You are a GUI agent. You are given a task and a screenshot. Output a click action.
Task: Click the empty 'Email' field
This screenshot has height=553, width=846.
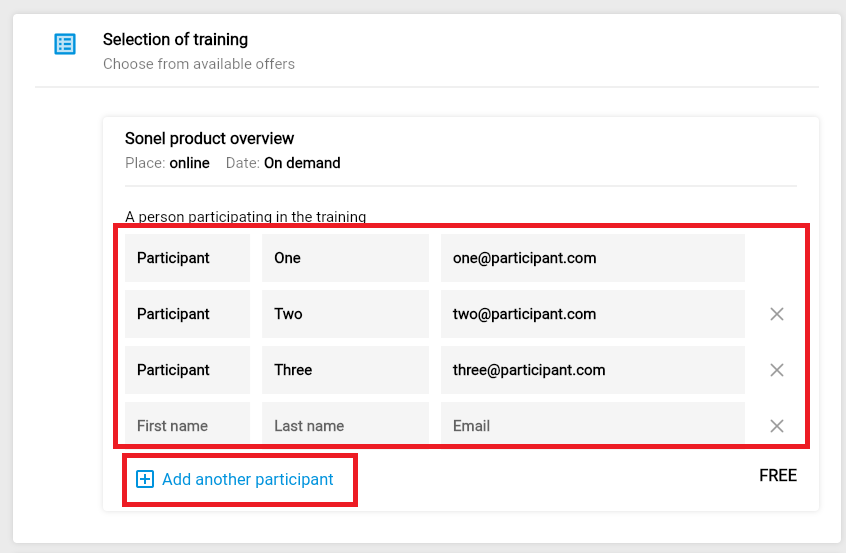pyautogui.click(x=592, y=426)
